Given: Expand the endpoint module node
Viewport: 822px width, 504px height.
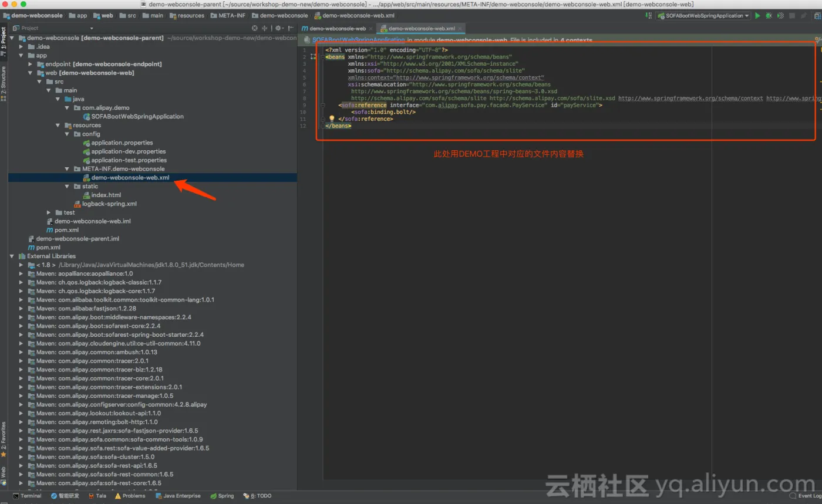Looking at the screenshot, I should [31, 64].
